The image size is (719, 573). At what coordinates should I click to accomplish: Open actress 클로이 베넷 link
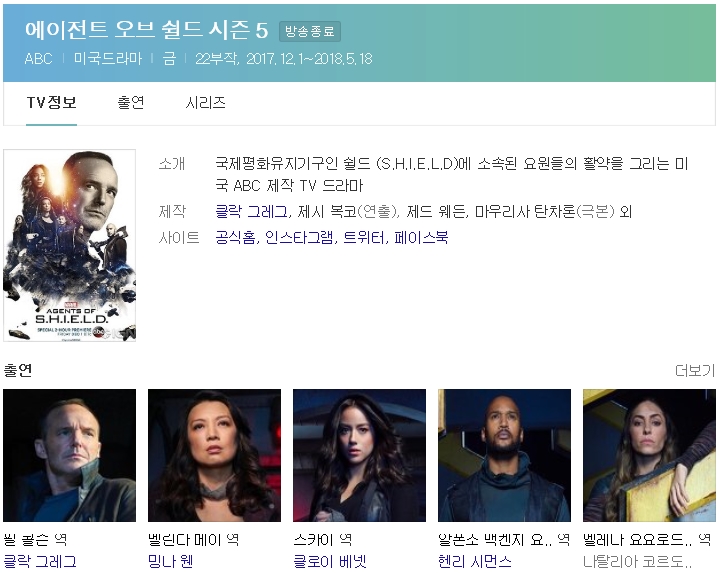(x=330, y=561)
